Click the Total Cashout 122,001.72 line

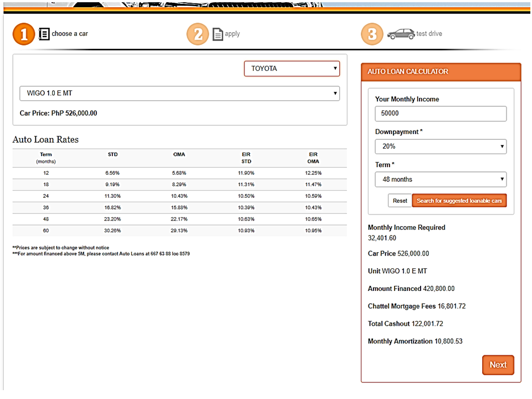point(406,324)
